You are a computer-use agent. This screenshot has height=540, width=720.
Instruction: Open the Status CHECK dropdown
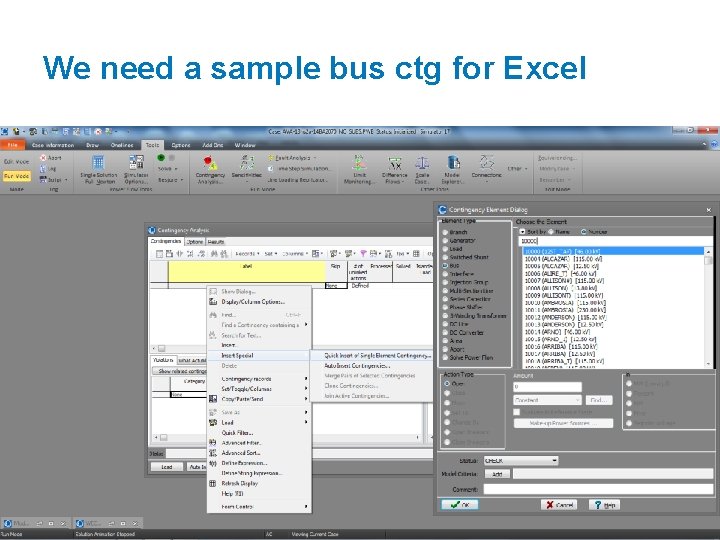(555, 461)
